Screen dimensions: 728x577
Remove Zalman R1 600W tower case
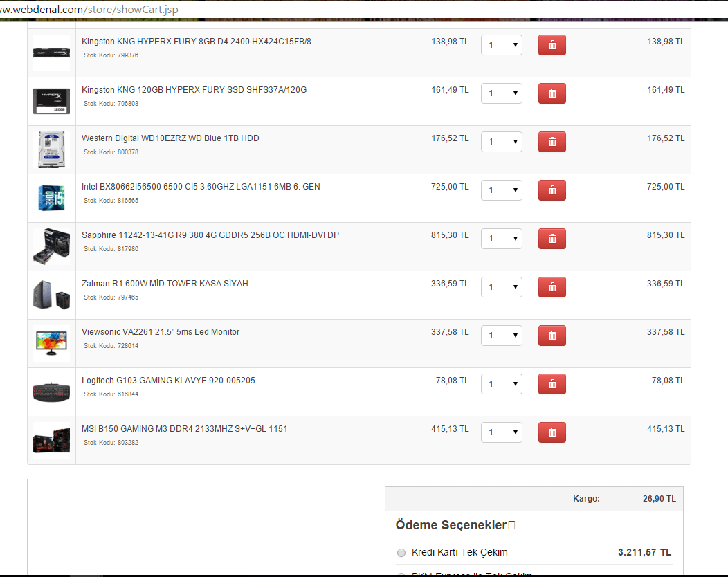(552, 287)
